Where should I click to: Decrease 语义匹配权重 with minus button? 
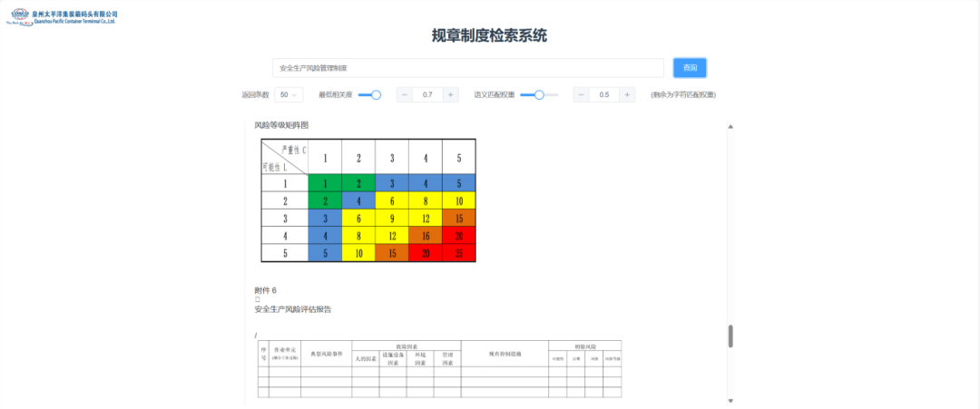tap(582, 95)
